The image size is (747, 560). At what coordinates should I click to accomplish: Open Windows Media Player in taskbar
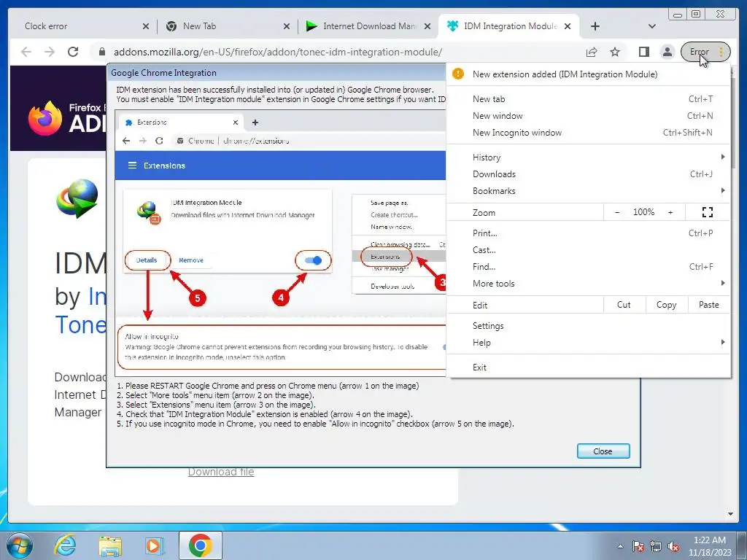coord(155,545)
